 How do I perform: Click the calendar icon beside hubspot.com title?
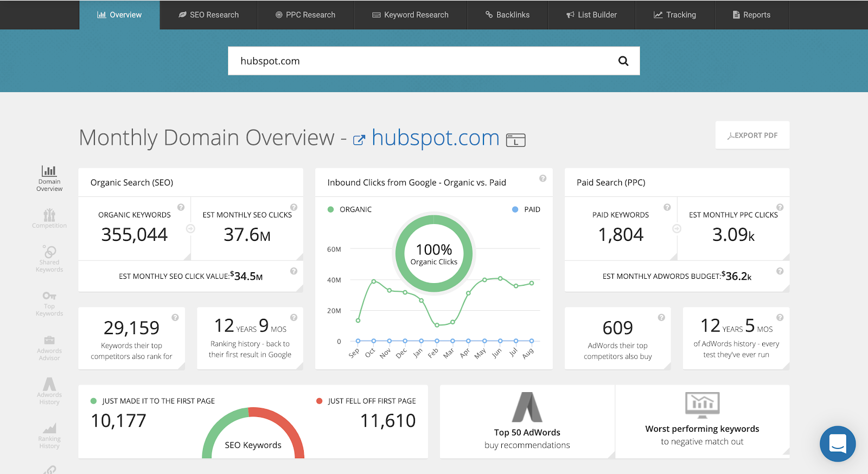click(516, 140)
